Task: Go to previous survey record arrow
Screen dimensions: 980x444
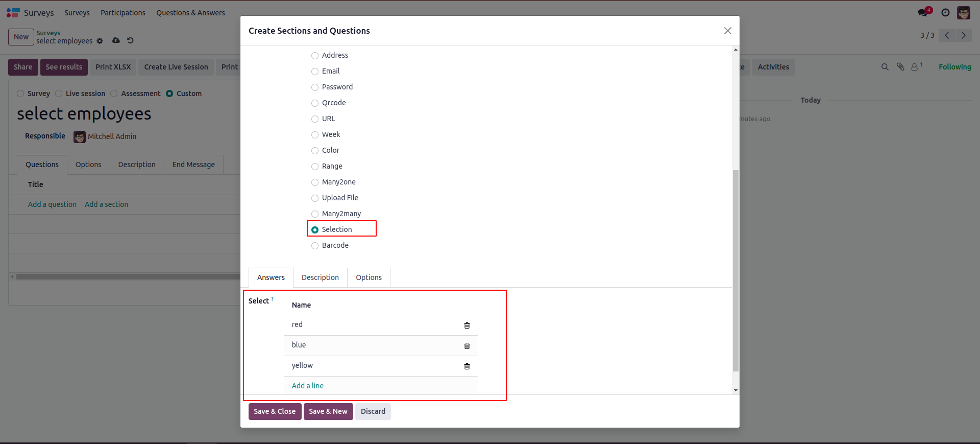Action: 947,35
